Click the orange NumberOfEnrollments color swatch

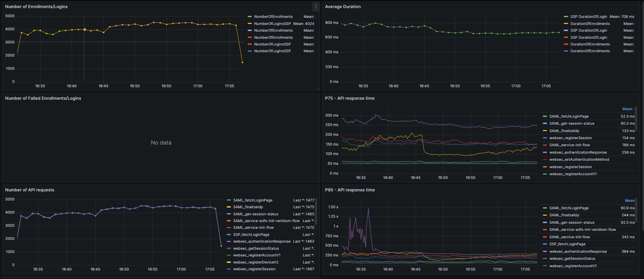(250, 37)
